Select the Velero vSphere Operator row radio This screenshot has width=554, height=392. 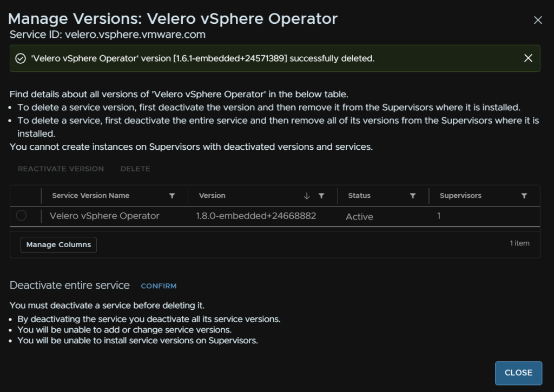[21, 216]
